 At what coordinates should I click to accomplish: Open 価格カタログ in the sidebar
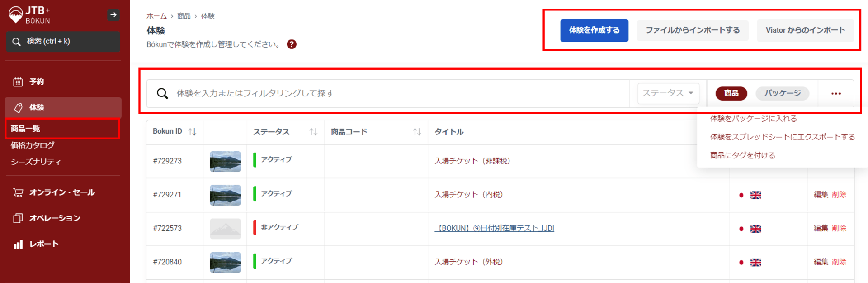point(33,145)
